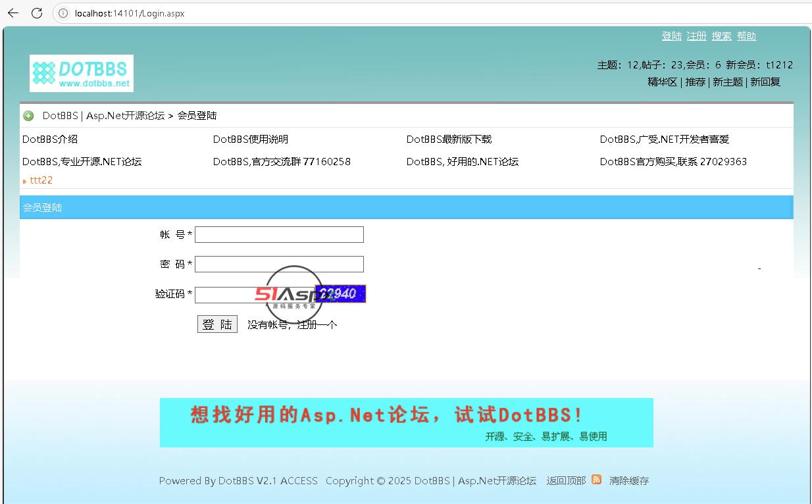Go to 新回复 section
Viewport: 812px width, 504px height.
click(x=765, y=82)
